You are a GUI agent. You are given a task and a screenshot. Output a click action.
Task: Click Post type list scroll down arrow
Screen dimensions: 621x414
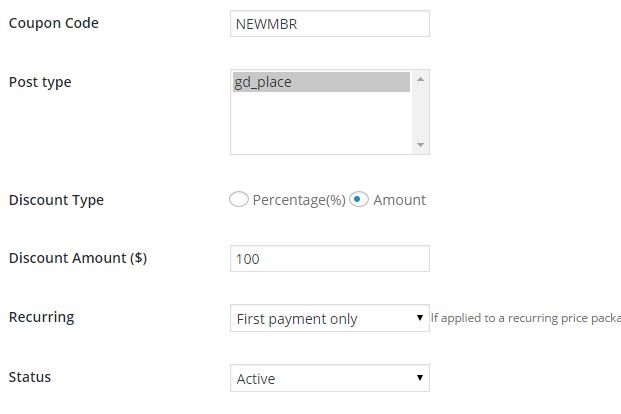coord(421,145)
